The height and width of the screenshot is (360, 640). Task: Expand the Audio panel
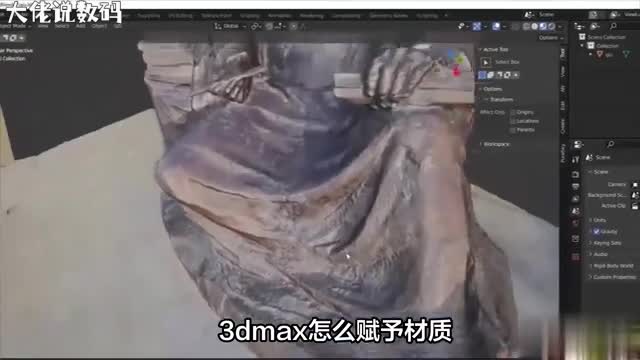click(598, 254)
